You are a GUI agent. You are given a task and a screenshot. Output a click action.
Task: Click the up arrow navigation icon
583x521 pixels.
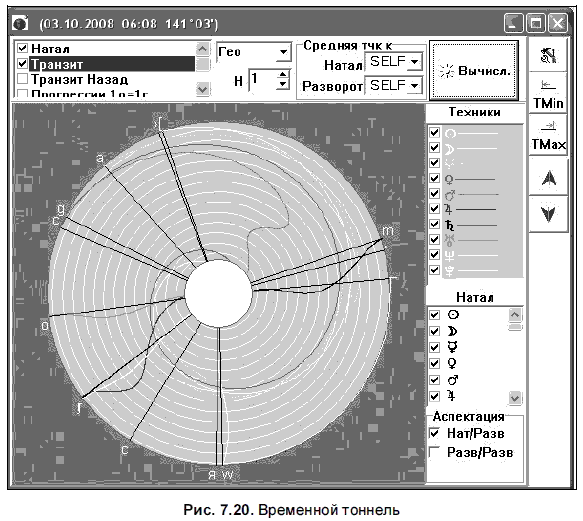(x=548, y=177)
